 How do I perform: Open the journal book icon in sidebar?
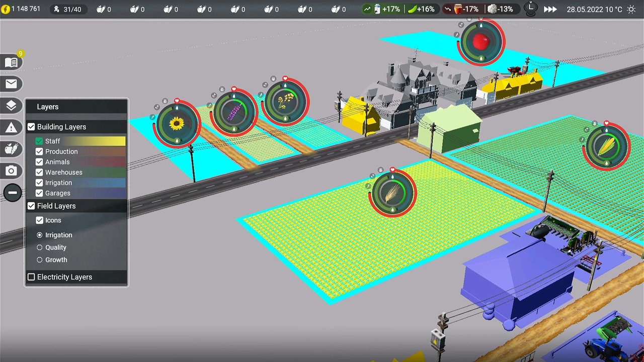pyautogui.click(x=11, y=62)
